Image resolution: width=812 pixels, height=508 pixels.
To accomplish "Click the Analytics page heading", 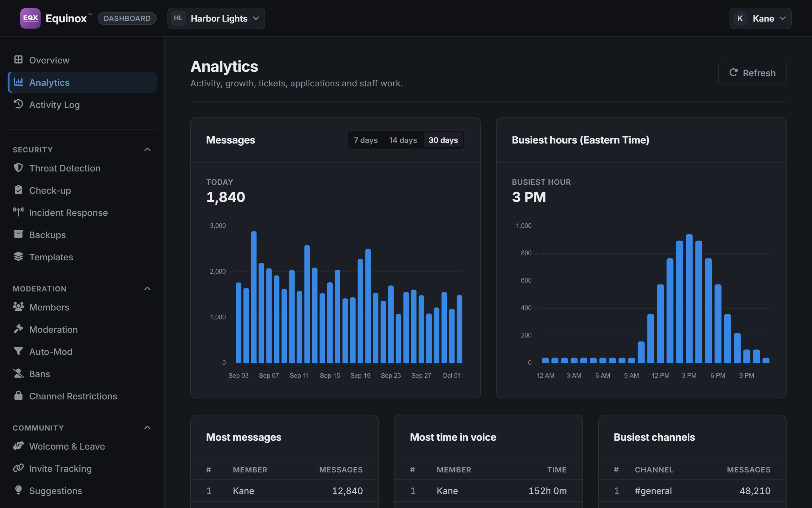I will [x=224, y=66].
